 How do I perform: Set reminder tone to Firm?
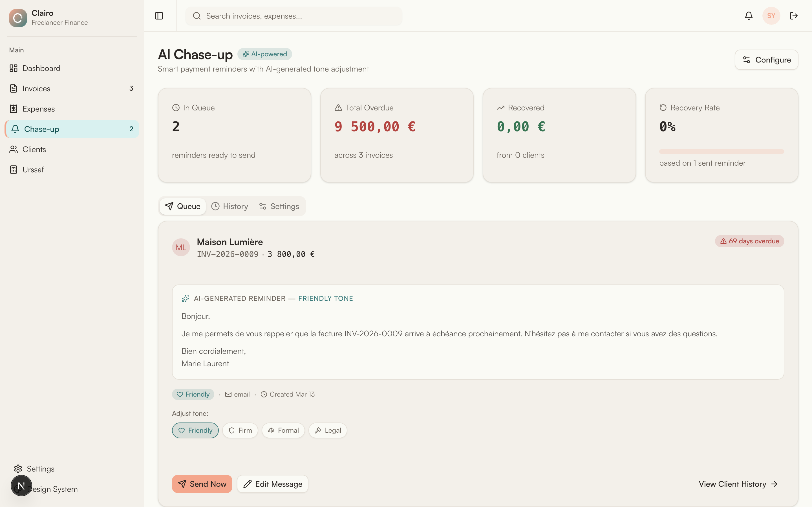[x=240, y=430]
